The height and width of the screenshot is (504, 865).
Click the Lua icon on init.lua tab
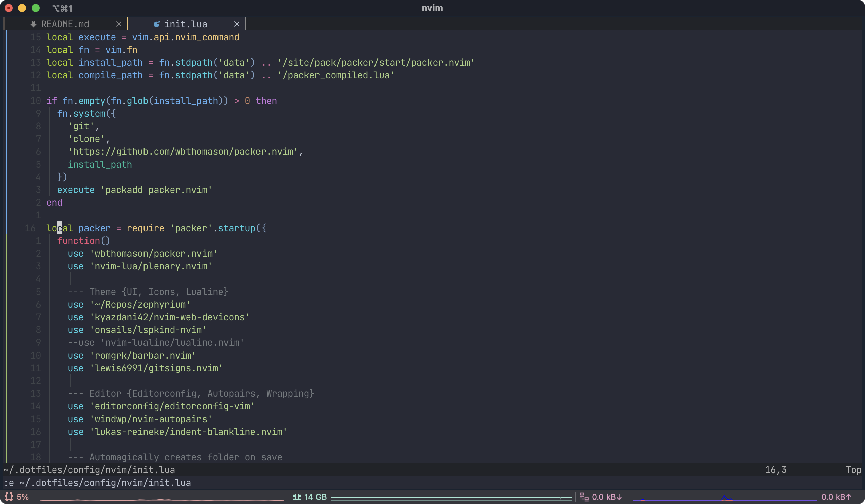coord(157,24)
